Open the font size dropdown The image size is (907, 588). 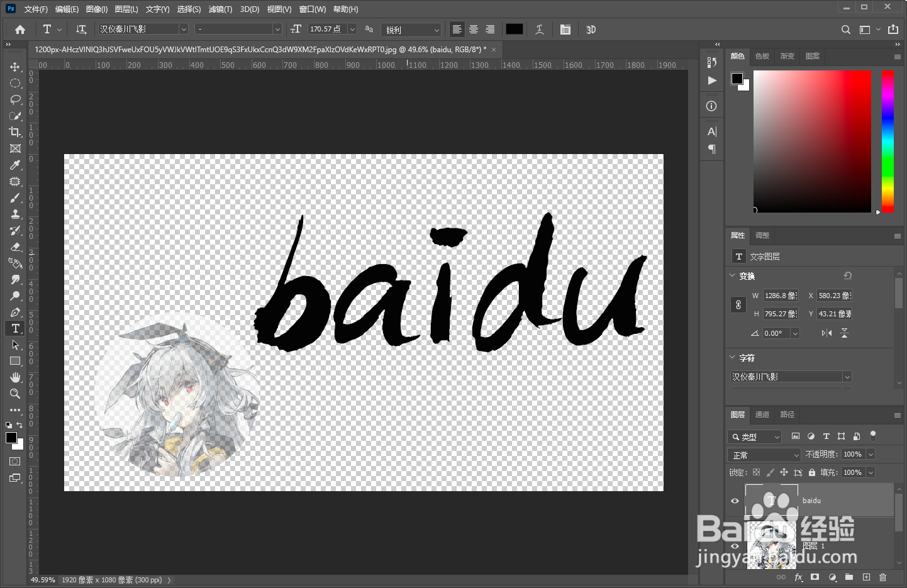coord(352,29)
